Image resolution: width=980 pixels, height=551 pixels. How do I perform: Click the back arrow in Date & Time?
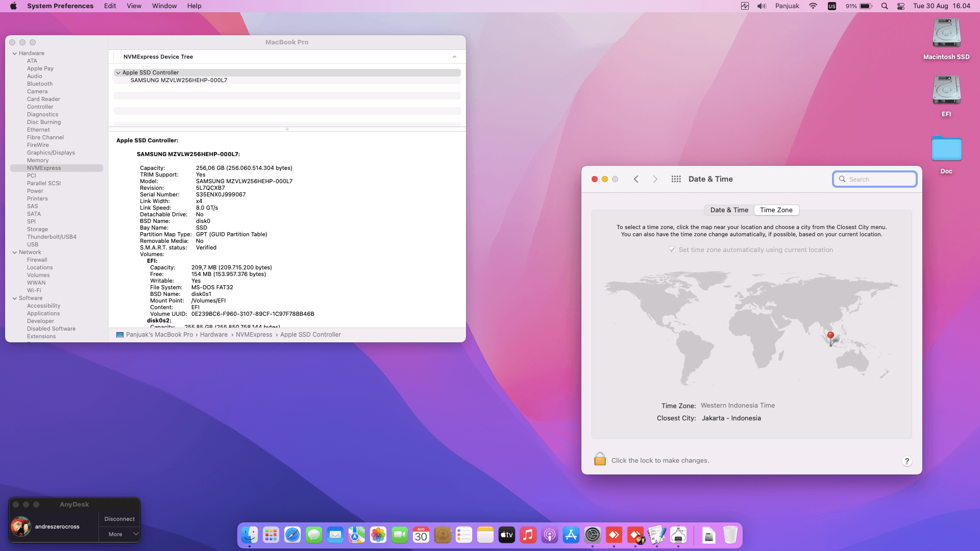click(x=636, y=179)
